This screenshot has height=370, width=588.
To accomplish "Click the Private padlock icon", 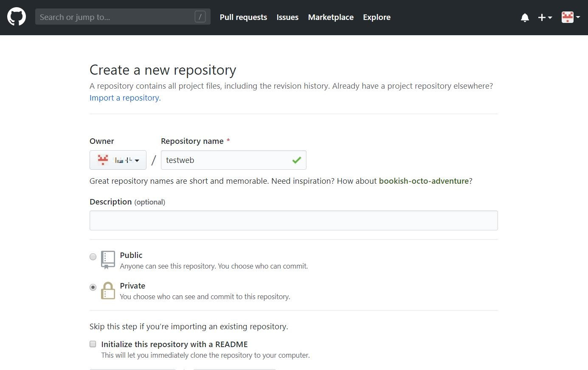I will pyautogui.click(x=108, y=291).
